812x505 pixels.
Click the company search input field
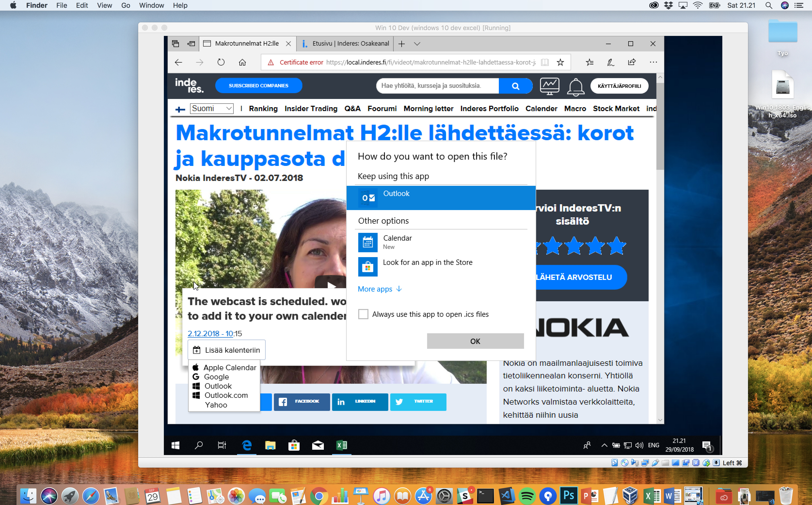tap(437, 86)
